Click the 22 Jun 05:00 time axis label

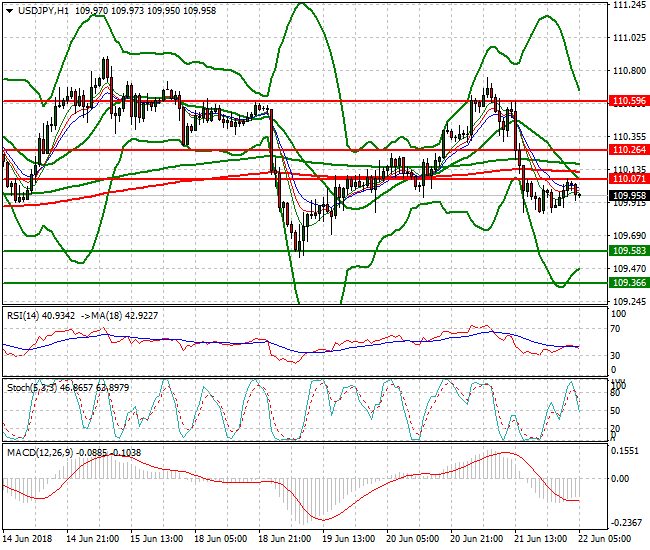point(607,539)
